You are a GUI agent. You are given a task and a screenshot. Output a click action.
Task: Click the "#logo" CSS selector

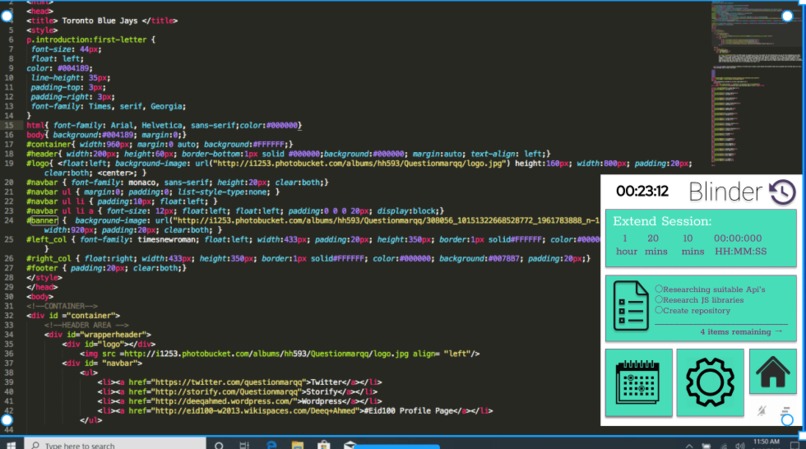(x=39, y=163)
